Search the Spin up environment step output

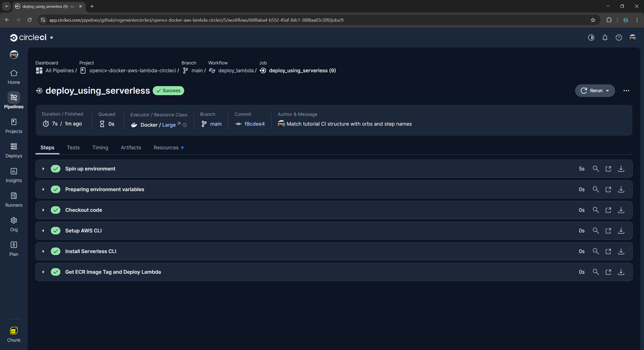pos(596,169)
